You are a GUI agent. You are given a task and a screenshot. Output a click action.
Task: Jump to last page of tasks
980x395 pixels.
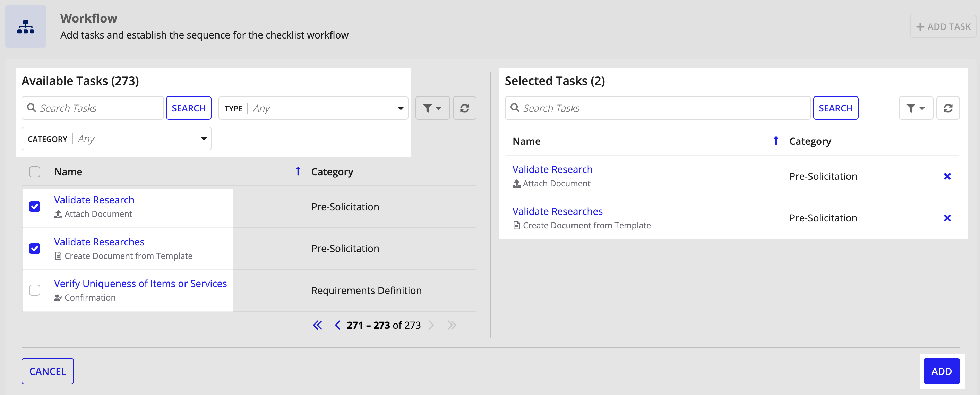[x=452, y=325]
